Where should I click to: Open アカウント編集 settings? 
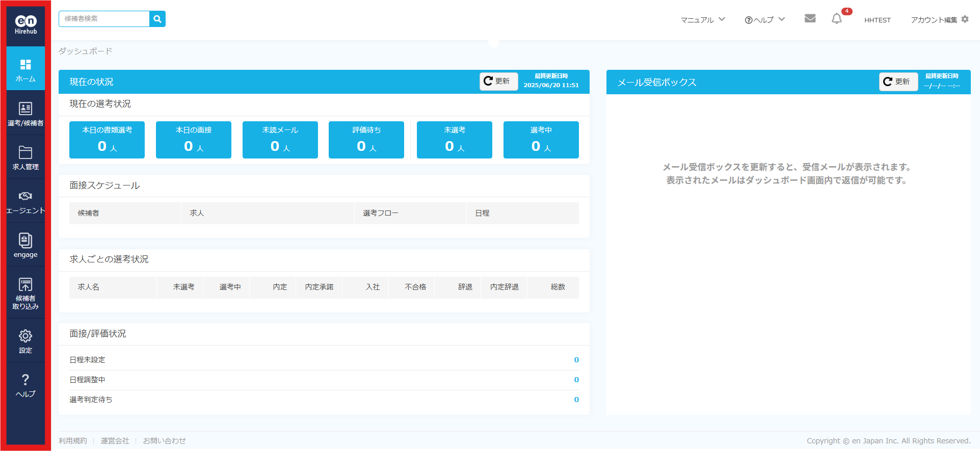click(x=939, y=20)
